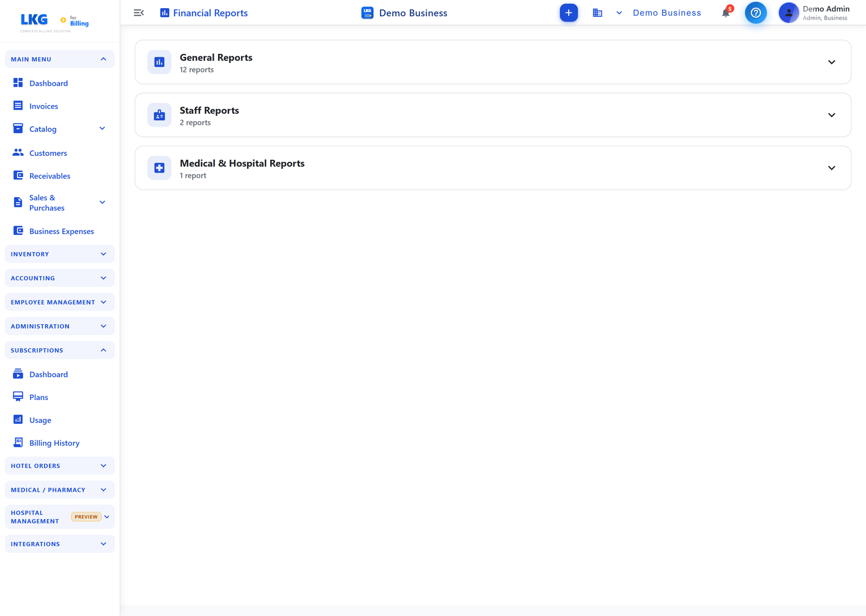Expand the HOTEL ORDERS section
Image resolution: width=866 pixels, height=616 pixels.
[60, 466]
